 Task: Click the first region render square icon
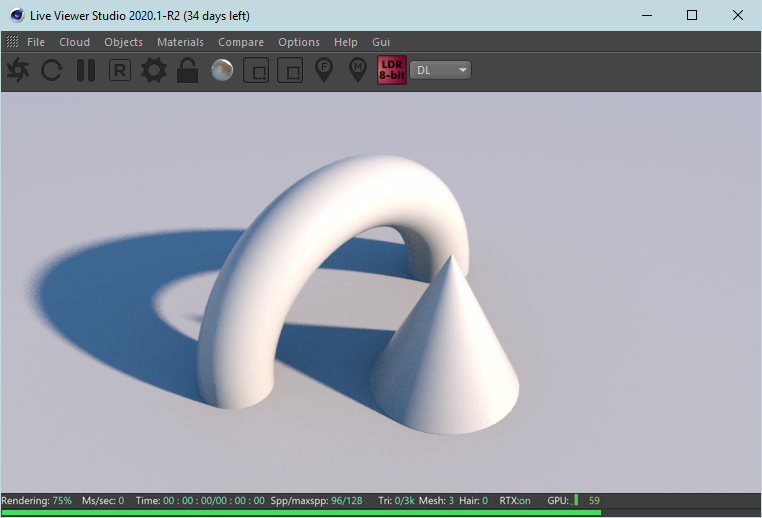[256, 70]
